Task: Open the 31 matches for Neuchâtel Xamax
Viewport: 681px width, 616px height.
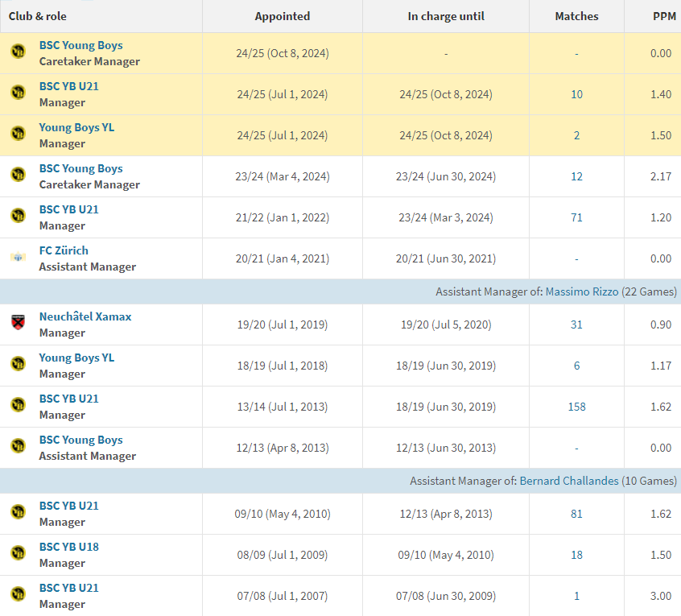Action: pos(576,325)
